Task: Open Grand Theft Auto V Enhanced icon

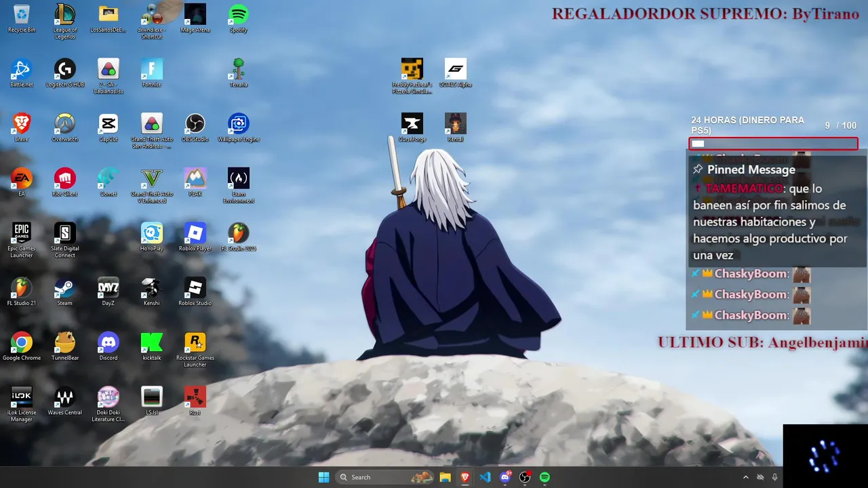Action: coord(152,186)
